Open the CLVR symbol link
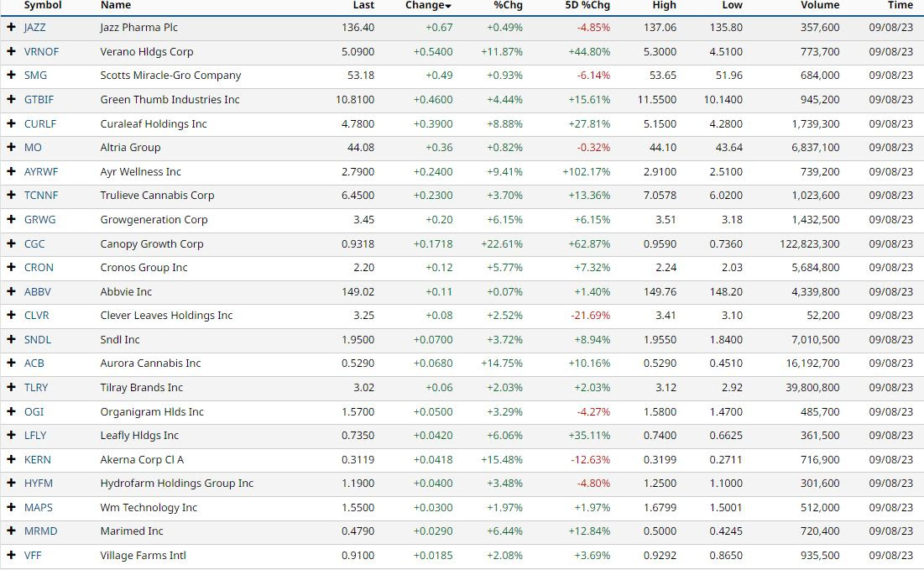Image resolution: width=924 pixels, height=570 pixels. point(37,316)
